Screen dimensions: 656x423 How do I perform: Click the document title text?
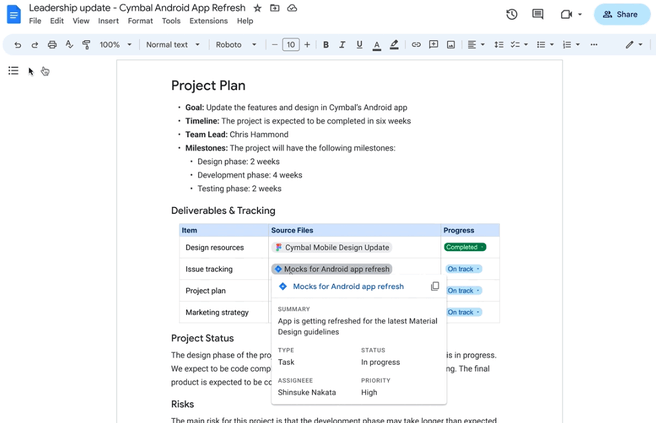pyautogui.click(x=137, y=8)
